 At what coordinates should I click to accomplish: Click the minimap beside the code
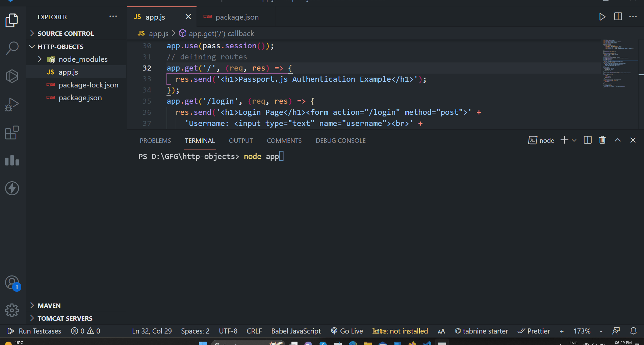620,62
